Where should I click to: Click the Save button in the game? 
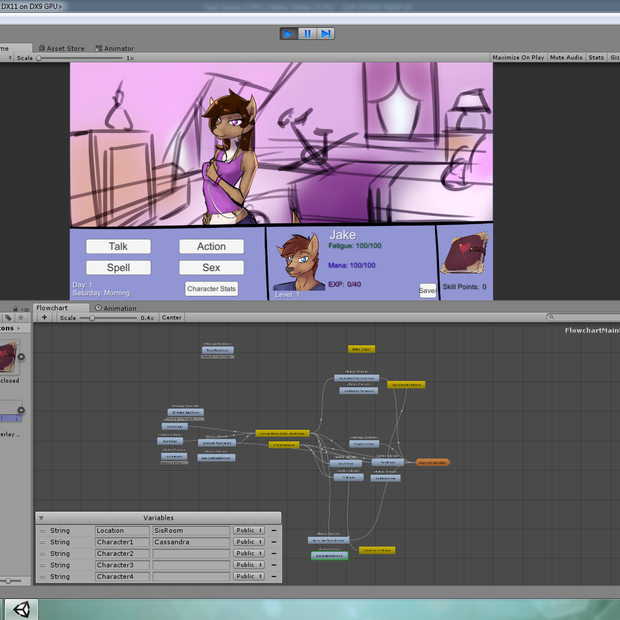(427, 291)
